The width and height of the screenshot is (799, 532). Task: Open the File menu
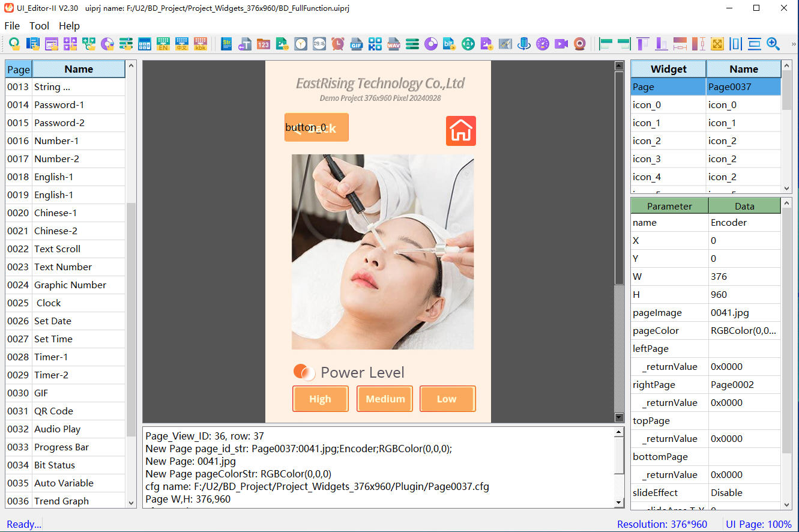(12, 26)
